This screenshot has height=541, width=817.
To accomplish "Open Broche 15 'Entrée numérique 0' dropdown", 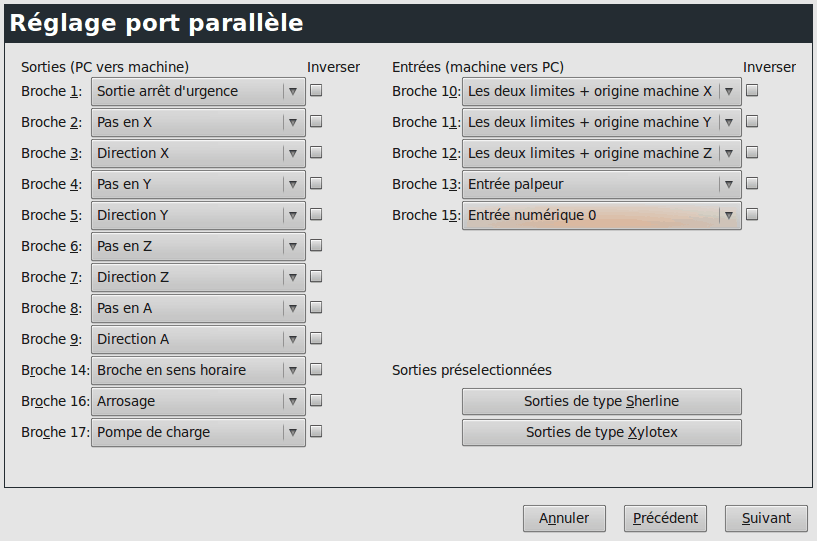I will click(601, 216).
